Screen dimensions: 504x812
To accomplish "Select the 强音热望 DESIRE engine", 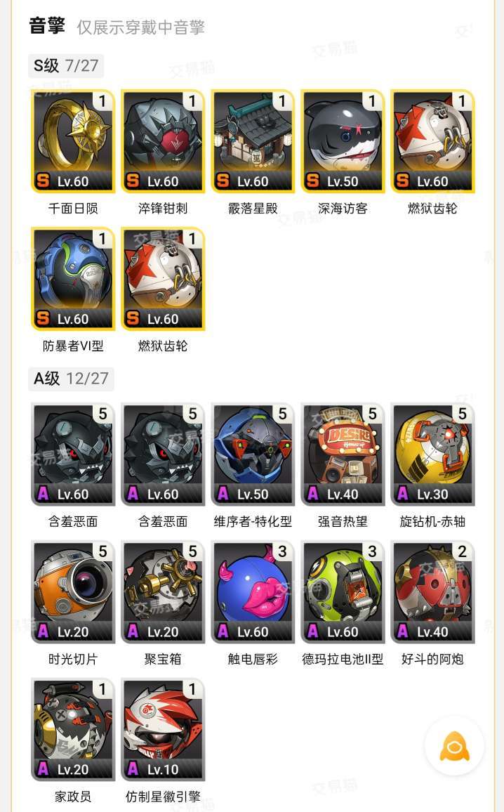I will tap(343, 454).
